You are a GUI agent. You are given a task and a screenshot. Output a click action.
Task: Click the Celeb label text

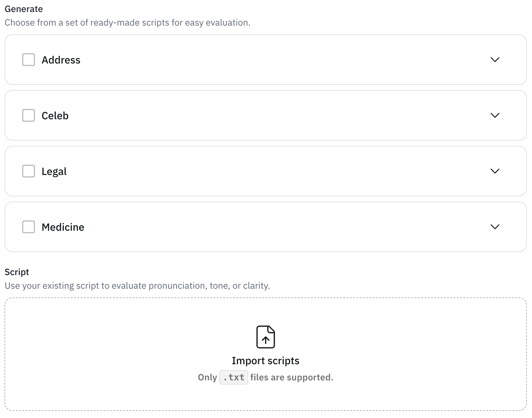coord(55,116)
